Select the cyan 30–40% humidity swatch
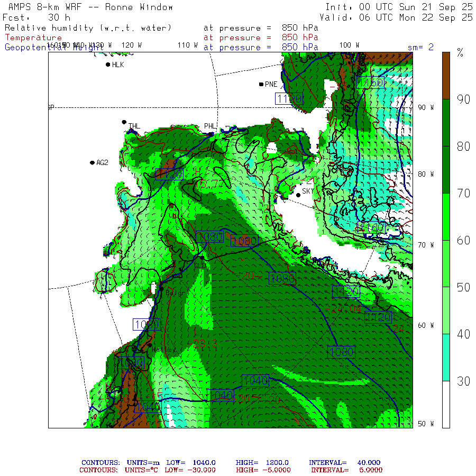This screenshot has width=476, height=476. [x=446, y=357]
